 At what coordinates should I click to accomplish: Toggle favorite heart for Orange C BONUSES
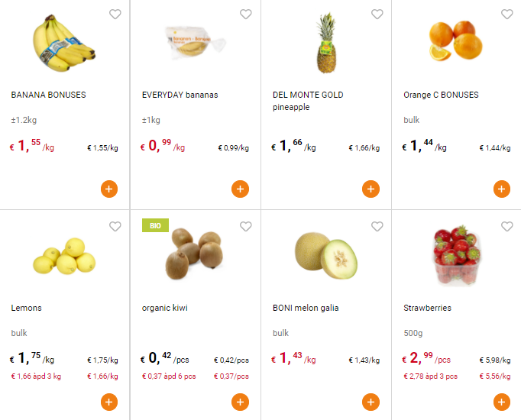[507, 15]
